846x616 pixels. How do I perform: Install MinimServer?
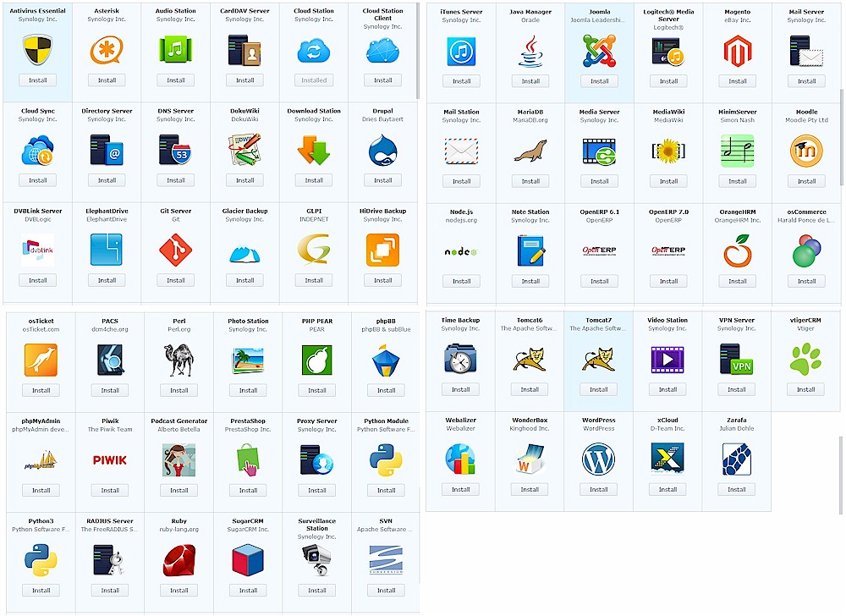tap(738, 181)
